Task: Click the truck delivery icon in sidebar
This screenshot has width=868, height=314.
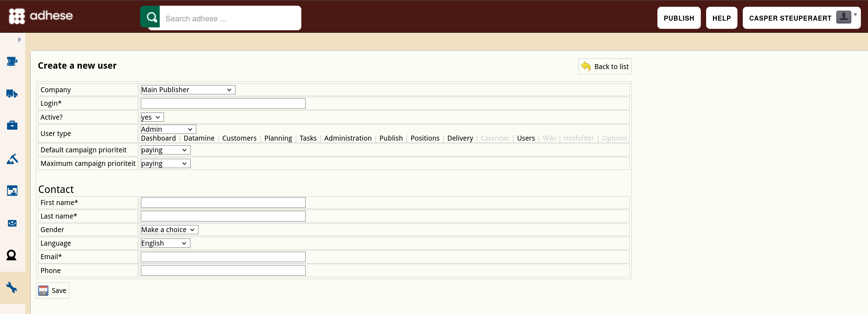Action: click(x=12, y=94)
